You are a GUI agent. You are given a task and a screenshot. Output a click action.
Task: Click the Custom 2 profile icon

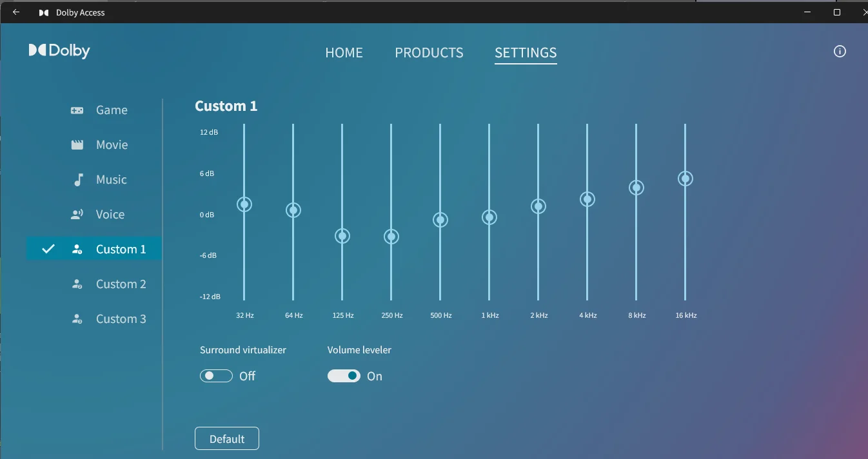point(77,284)
